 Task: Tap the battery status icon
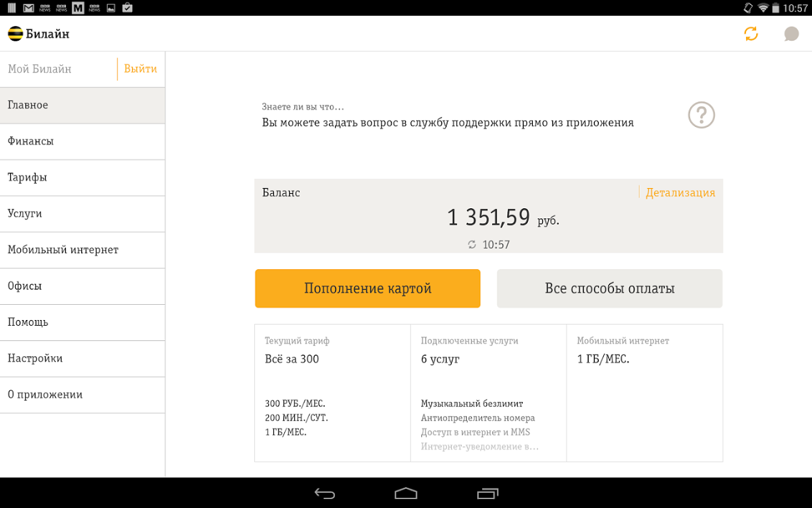click(x=777, y=8)
